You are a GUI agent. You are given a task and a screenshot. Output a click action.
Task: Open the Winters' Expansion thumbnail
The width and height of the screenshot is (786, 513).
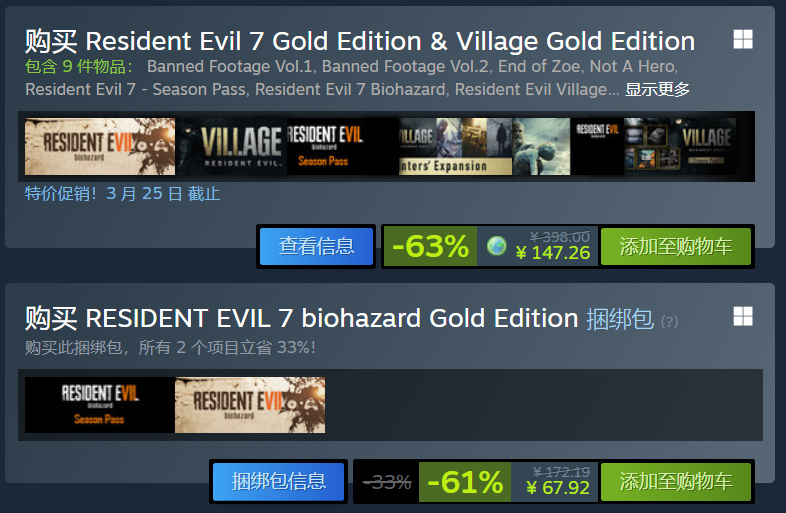455,146
